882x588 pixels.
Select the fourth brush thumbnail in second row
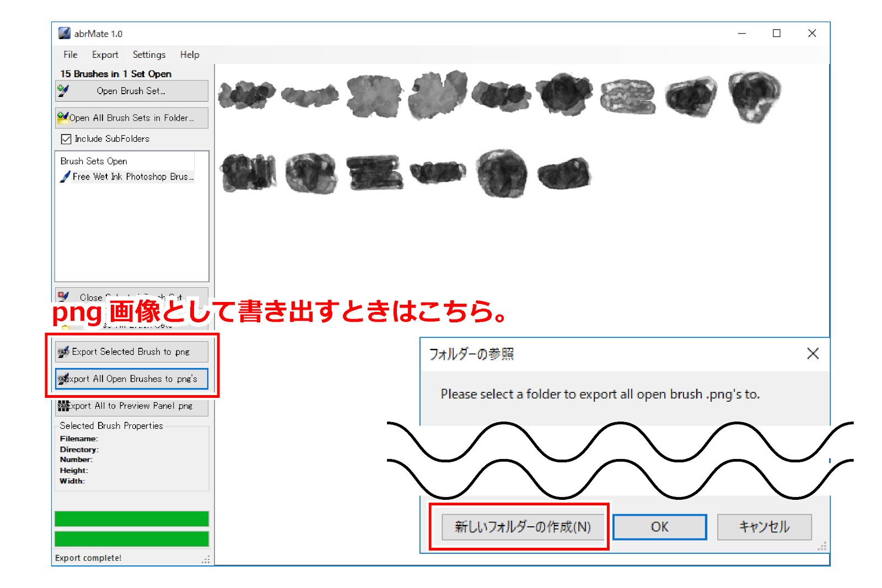click(438, 172)
